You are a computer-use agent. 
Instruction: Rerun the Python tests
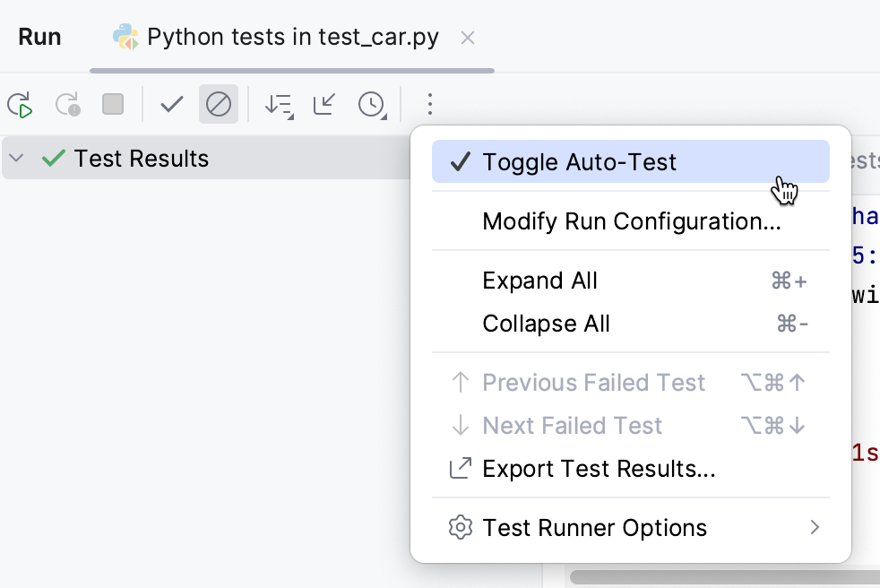pyautogui.click(x=20, y=105)
